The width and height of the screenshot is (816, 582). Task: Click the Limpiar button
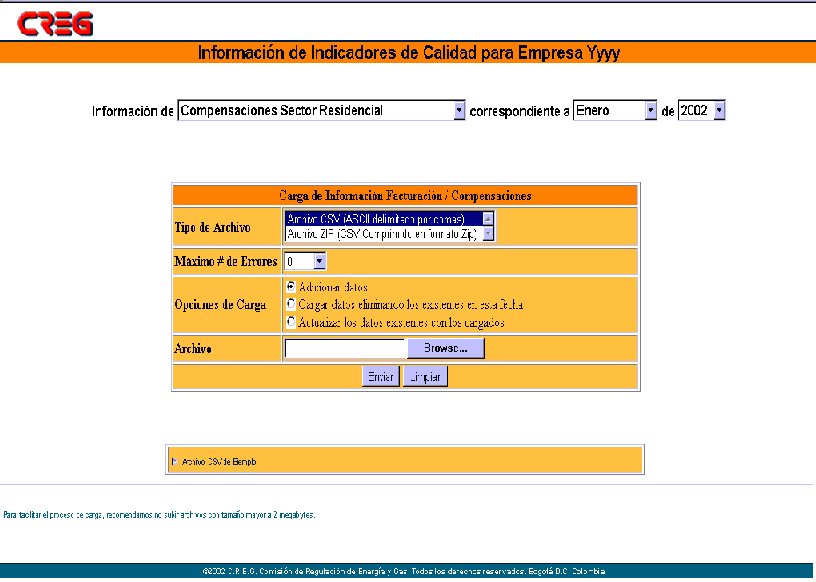tap(425, 377)
